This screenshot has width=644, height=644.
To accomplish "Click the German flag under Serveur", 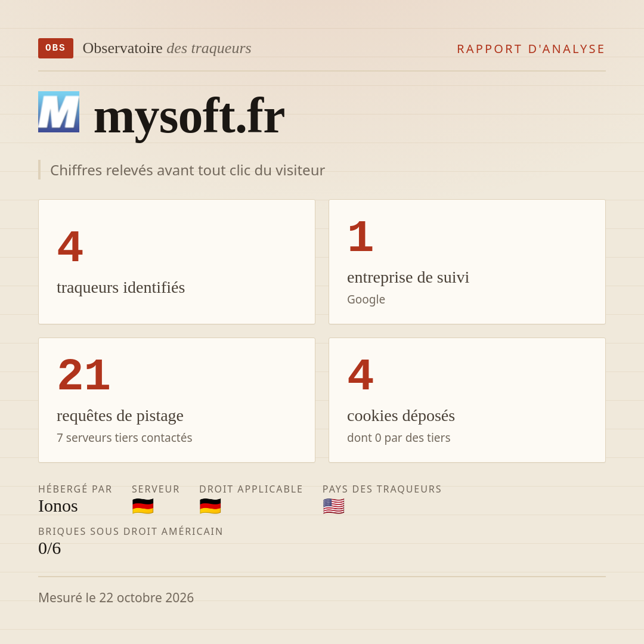I will [143, 506].
